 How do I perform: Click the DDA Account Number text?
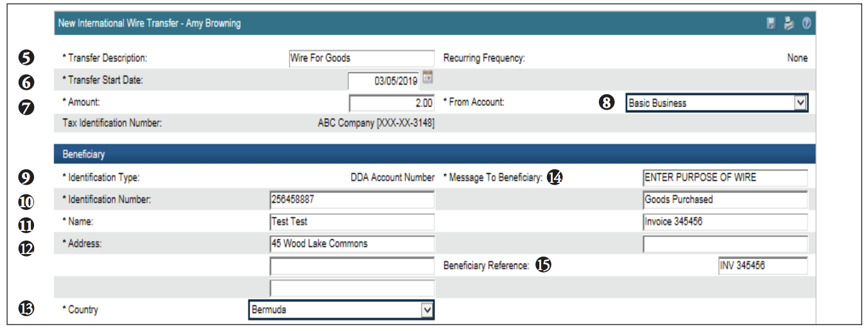click(392, 178)
